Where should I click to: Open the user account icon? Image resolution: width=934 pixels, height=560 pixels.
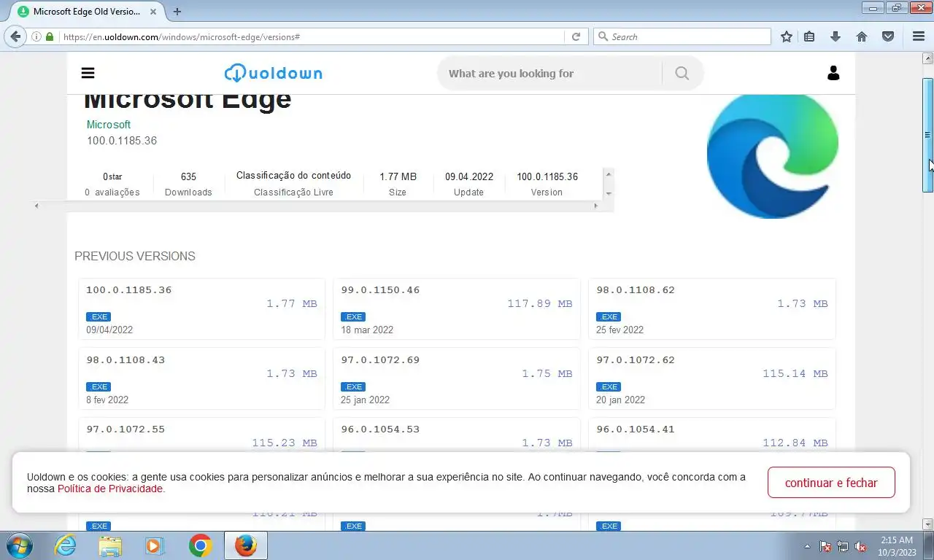pos(833,73)
